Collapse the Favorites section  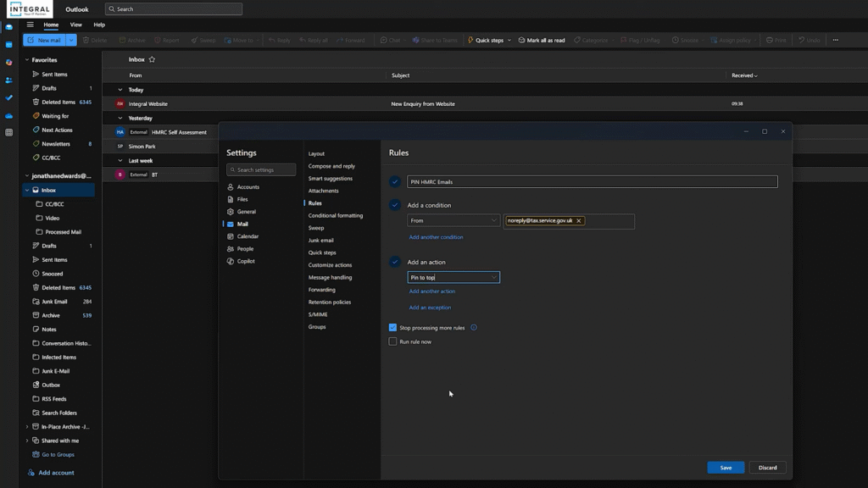26,60
